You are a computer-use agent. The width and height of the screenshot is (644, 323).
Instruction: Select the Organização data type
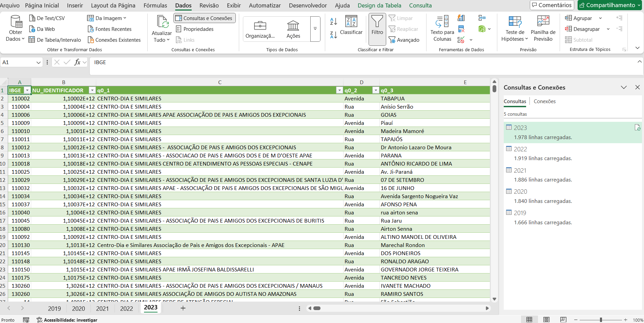tap(260, 30)
